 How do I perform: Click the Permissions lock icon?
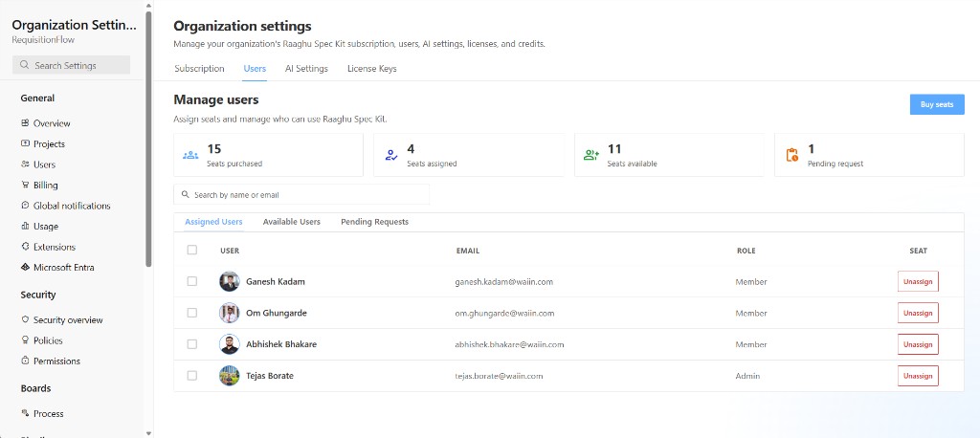coord(25,361)
